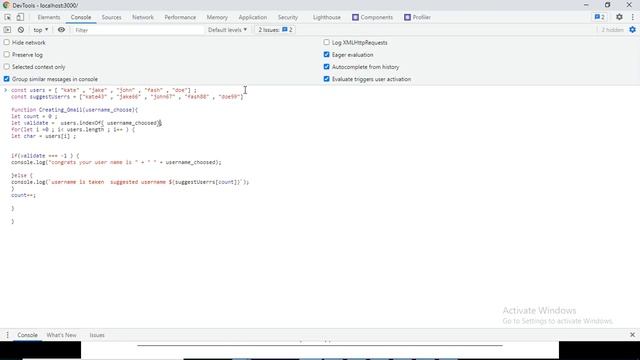
Task: Click the React Components tab icon
Action: click(355, 17)
